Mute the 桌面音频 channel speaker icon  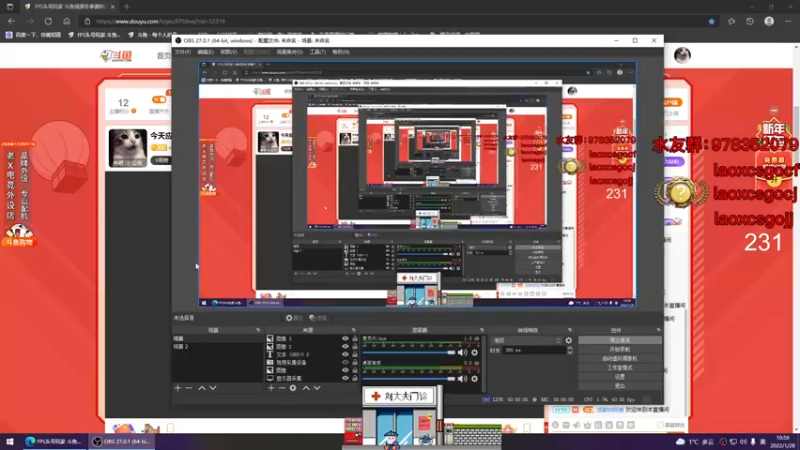pyautogui.click(x=462, y=379)
